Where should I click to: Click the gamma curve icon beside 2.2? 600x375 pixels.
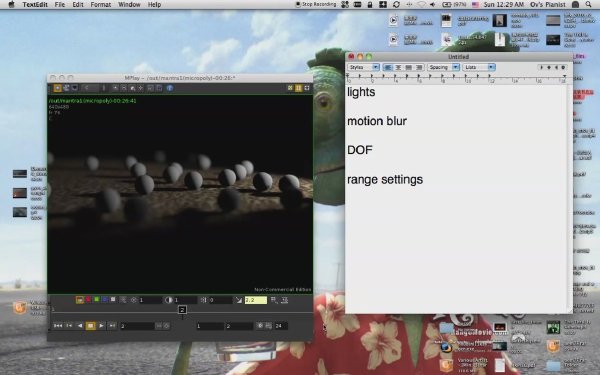[x=239, y=300]
